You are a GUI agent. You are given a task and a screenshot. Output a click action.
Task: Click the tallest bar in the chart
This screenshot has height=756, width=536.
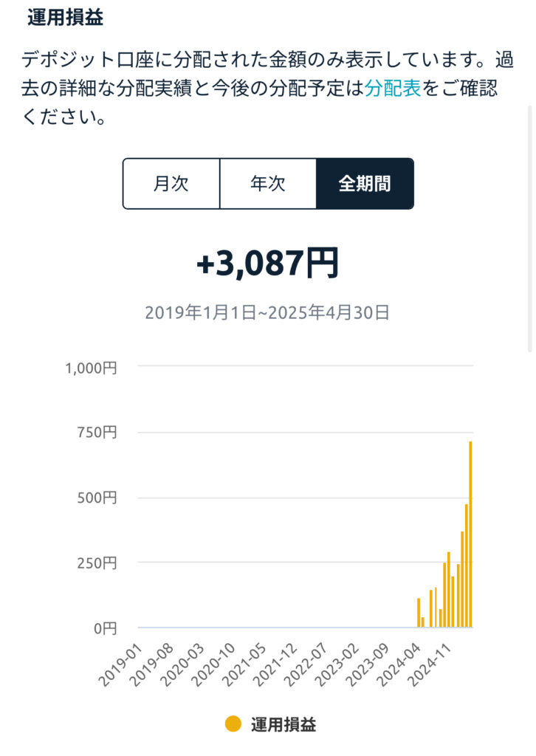point(470,535)
